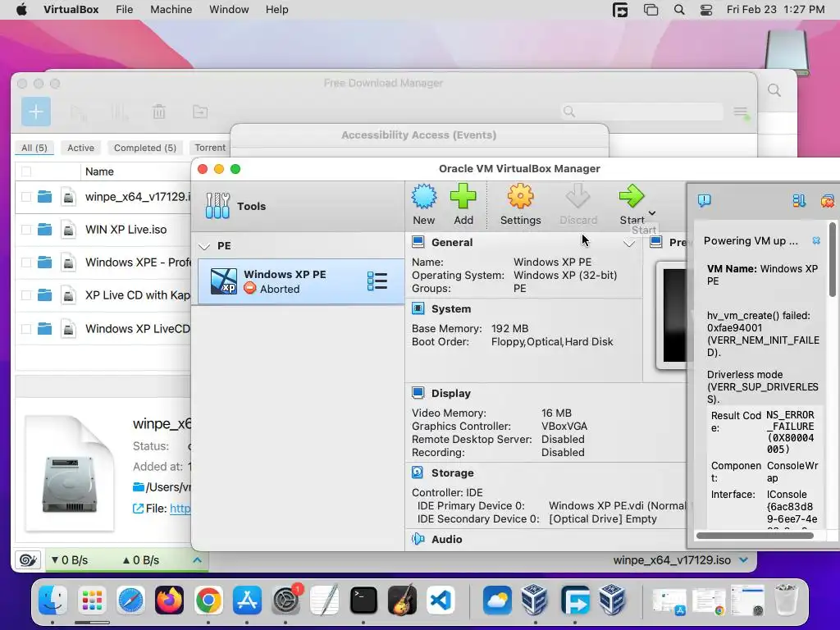Click the Display section header link
This screenshot has width=840, height=630.
pyautogui.click(x=451, y=393)
